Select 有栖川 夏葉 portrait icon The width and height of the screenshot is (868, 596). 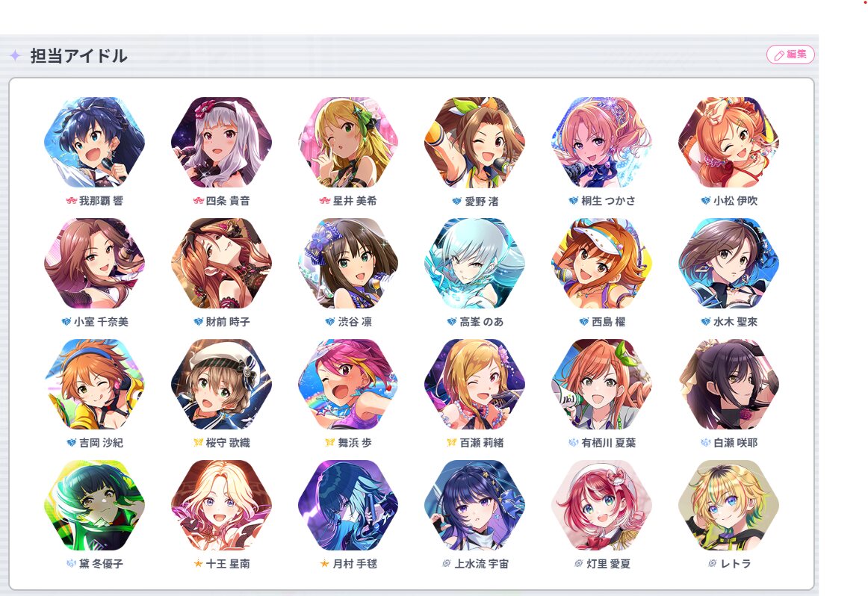602,384
